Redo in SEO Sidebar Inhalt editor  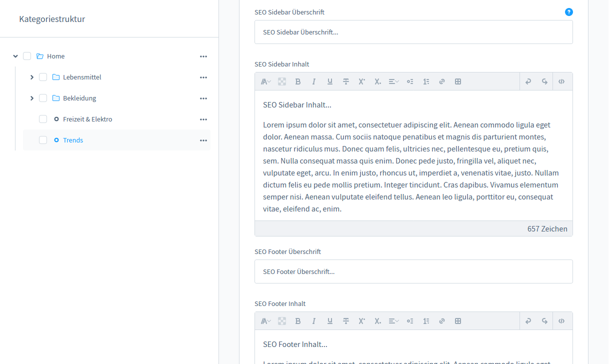544,81
